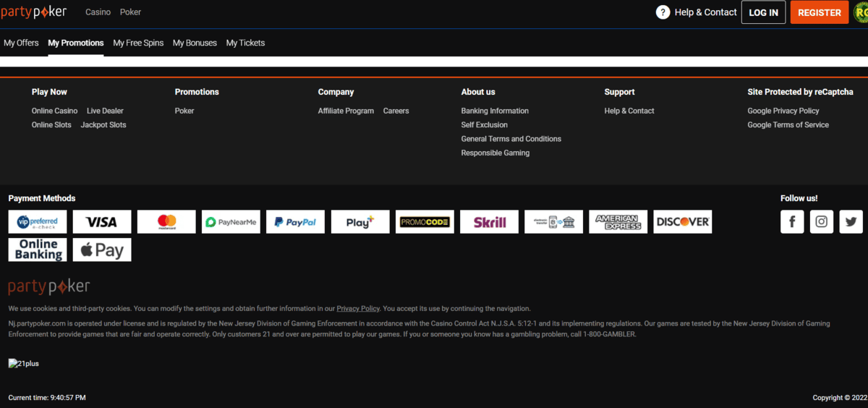Viewport: 868px width, 408px height.
Task: Click the PROMOCODE payment tile
Action: click(x=425, y=222)
